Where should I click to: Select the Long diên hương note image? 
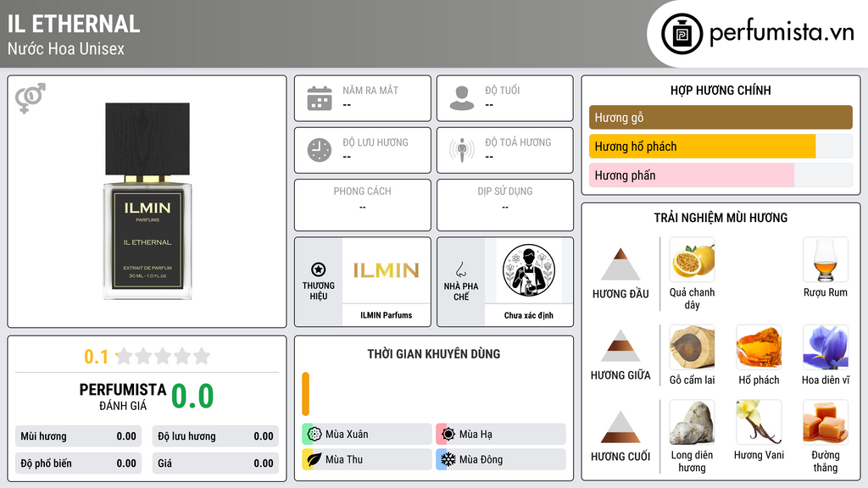pos(692,423)
